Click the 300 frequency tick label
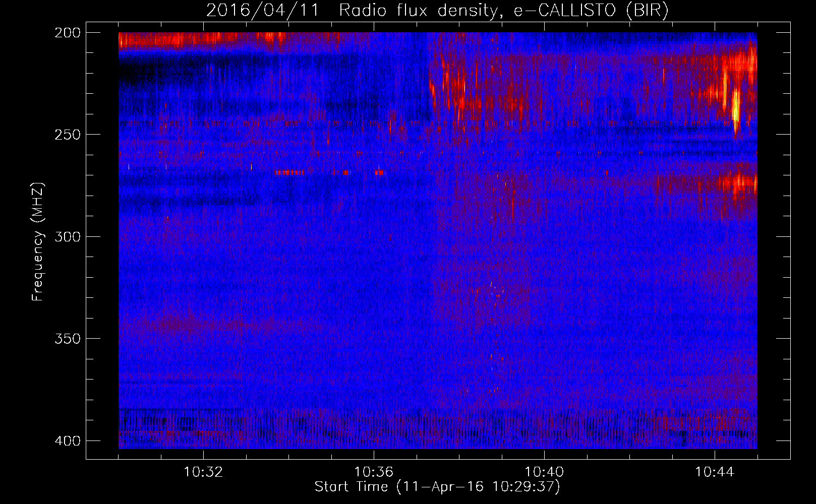The image size is (816, 504). [67, 236]
